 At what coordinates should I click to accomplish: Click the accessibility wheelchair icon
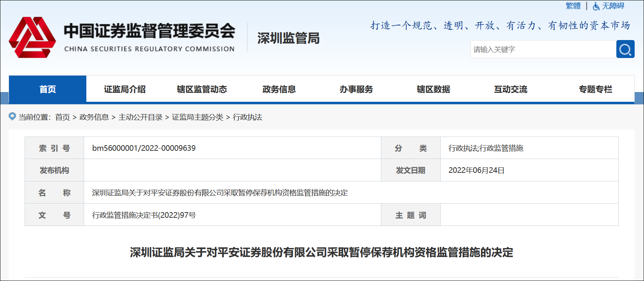click(596, 6)
